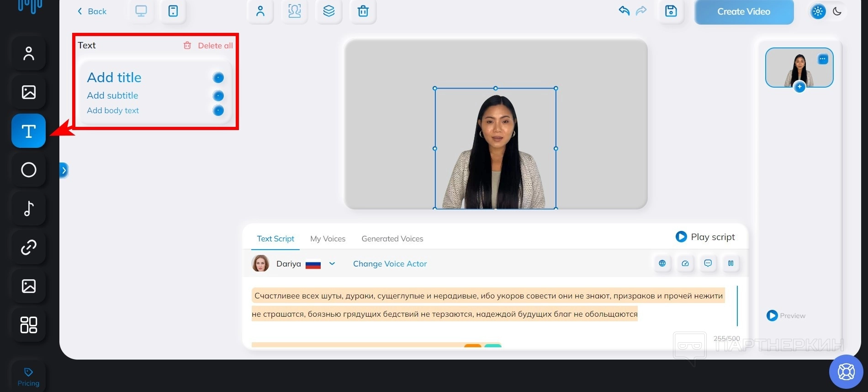Select the Text tool in sidebar

(28, 131)
